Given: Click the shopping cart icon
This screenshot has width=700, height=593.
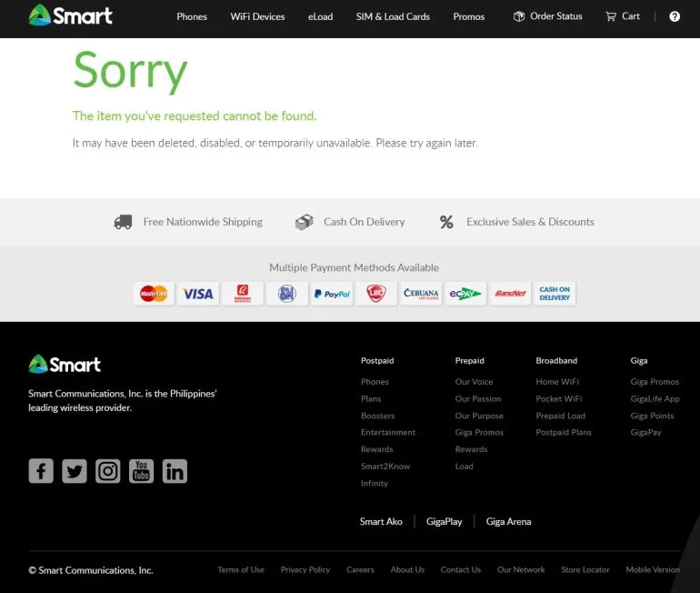Looking at the screenshot, I should click(610, 16).
